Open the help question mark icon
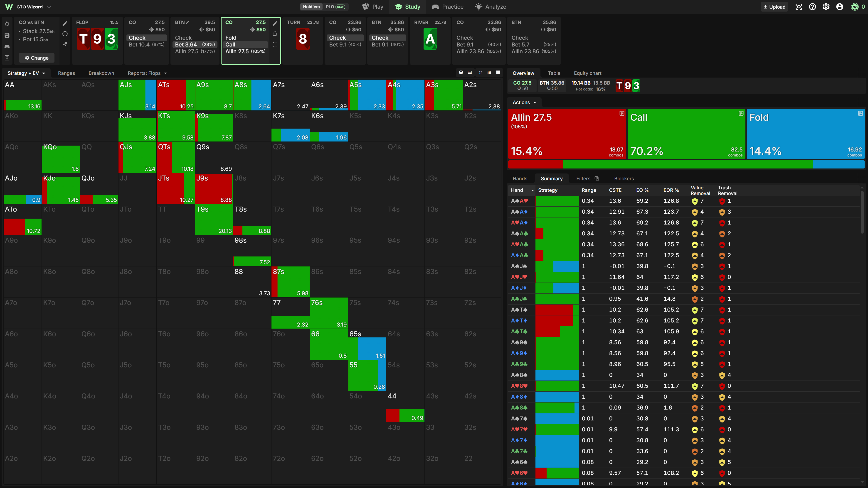 click(x=812, y=7)
